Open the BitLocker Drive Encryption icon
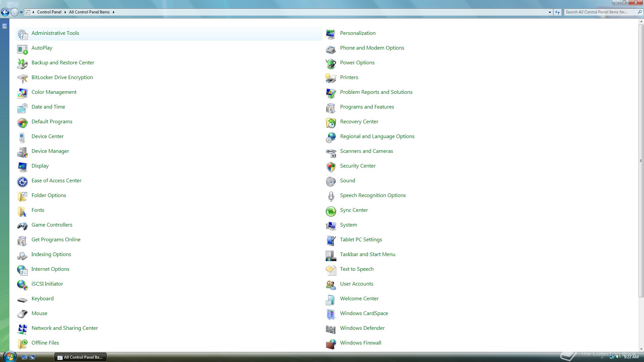 coord(22,78)
